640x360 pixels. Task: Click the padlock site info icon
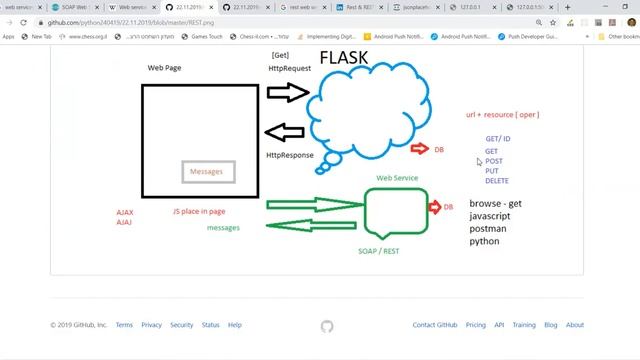[41, 23]
